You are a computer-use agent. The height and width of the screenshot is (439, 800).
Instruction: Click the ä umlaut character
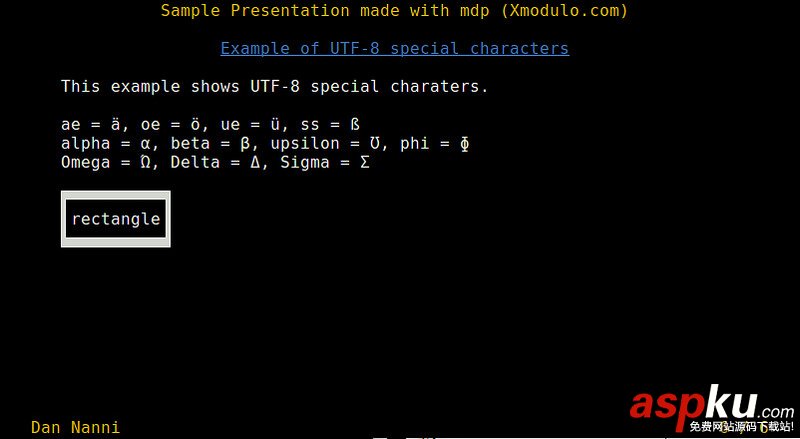pos(116,124)
